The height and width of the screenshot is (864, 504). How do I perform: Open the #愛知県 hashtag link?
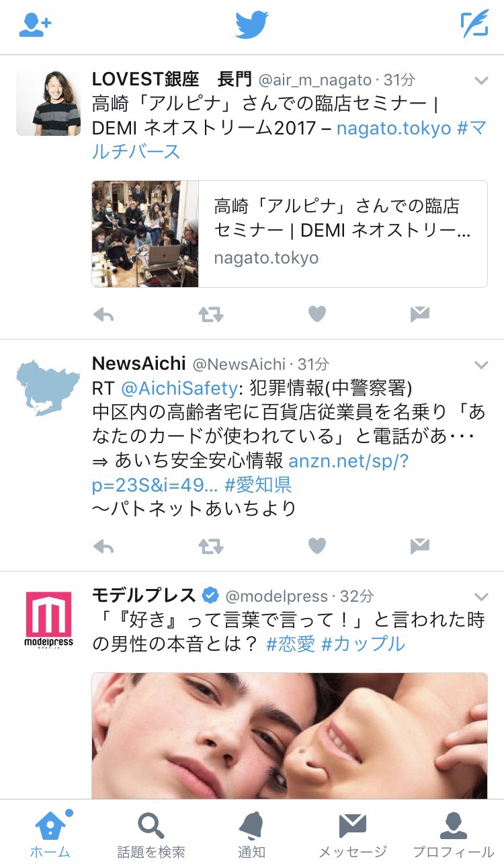(x=258, y=485)
